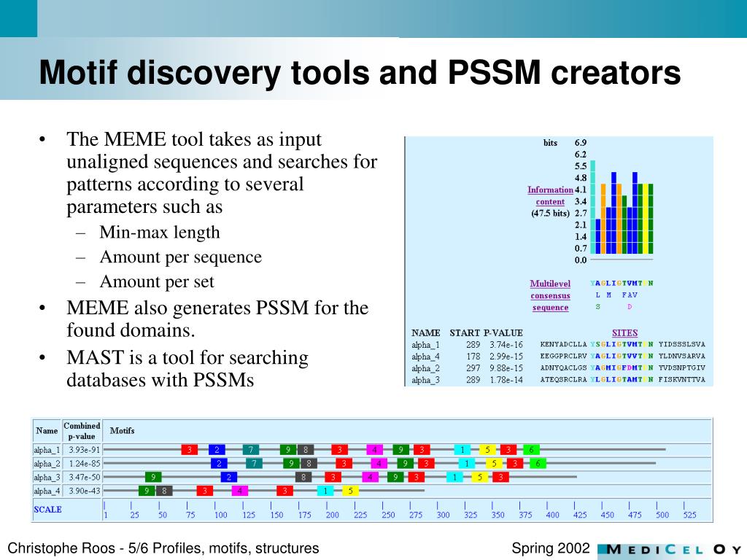The width and height of the screenshot is (747, 560).
Task: Click yellow motif 5 block in alpha_4 row
Action: click(350, 491)
